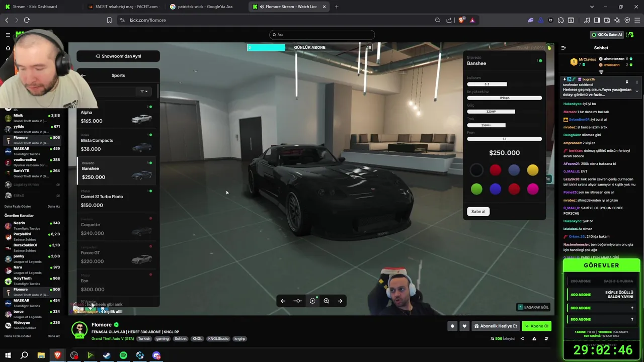Open the Brave VPN shield icon
The width and height of the screenshot is (644, 362).
click(x=627, y=20)
